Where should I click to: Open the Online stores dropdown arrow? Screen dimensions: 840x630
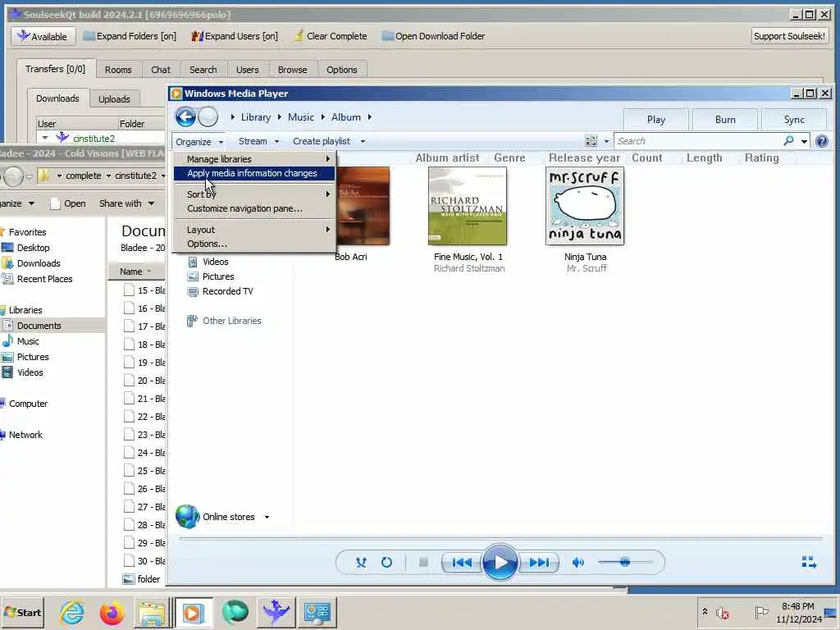point(267,518)
